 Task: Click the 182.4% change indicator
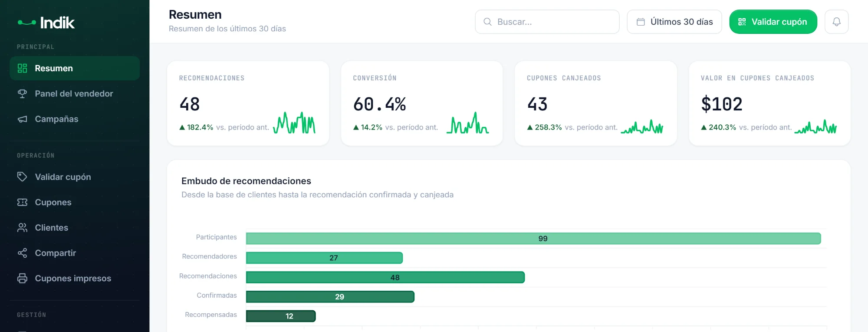pyautogui.click(x=196, y=127)
